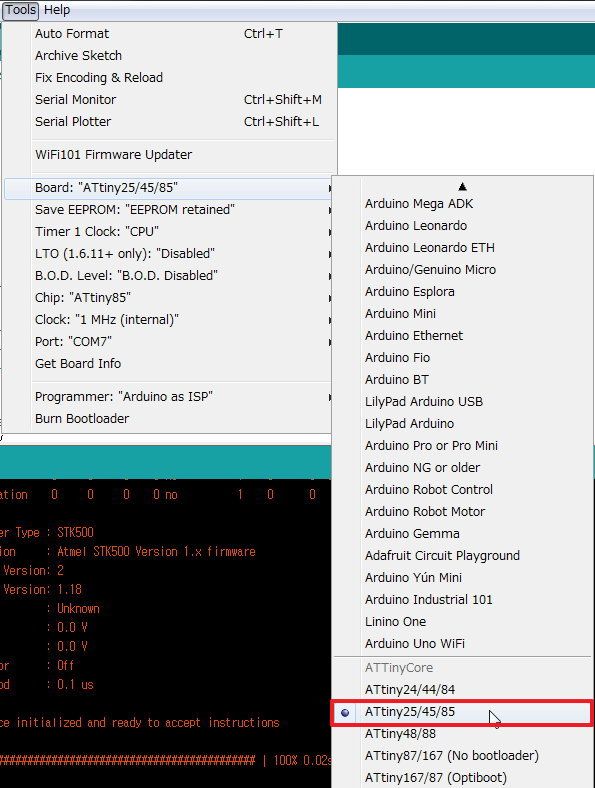Choose Arduino Robot Control board
This screenshot has width=595, height=788.
tap(463, 489)
